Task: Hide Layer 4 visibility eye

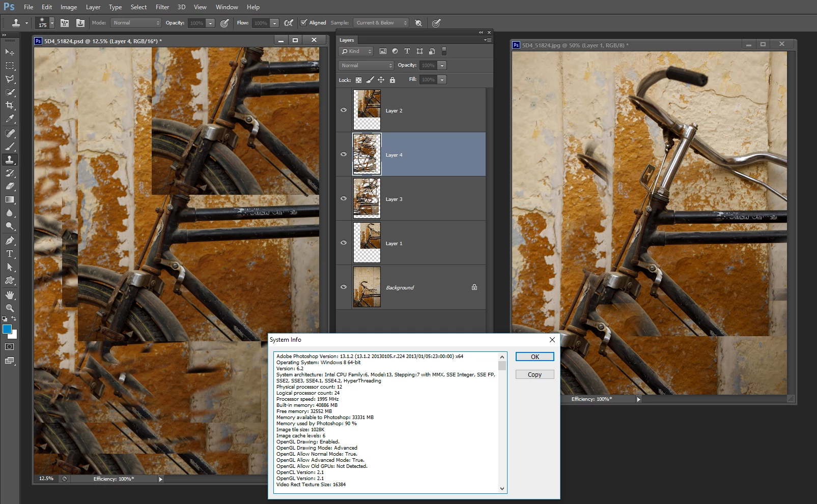Action: [x=344, y=155]
